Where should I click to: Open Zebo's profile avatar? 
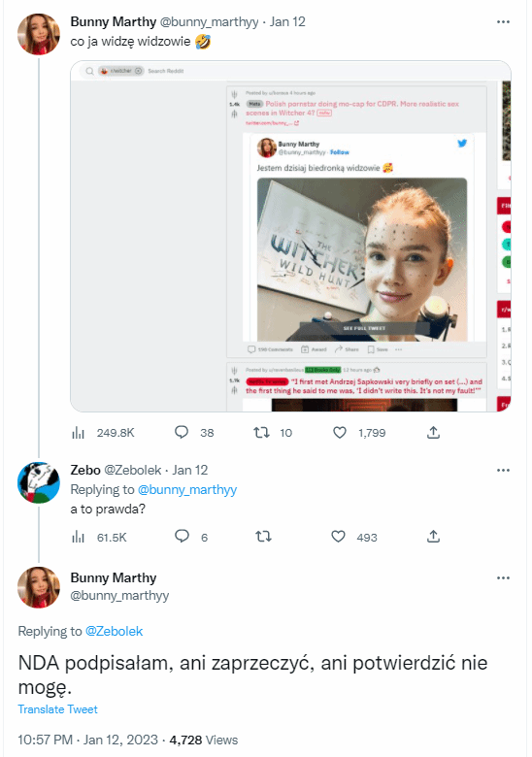tap(39, 482)
